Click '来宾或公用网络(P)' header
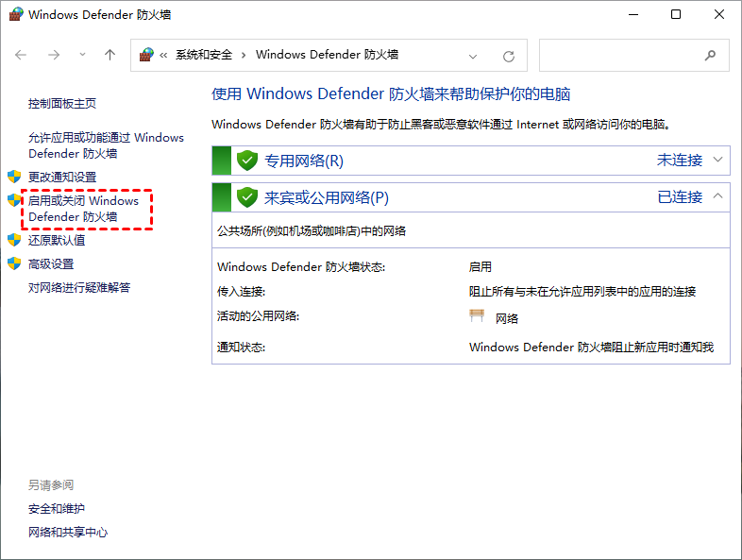Viewport: 742px width, 560px height. [x=326, y=198]
